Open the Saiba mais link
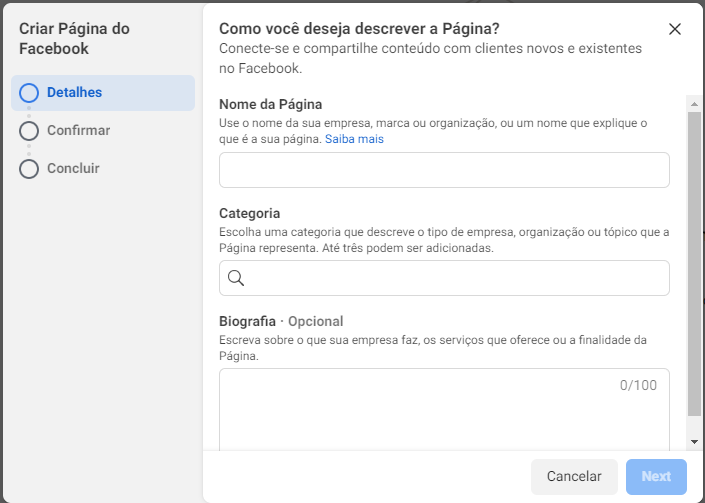Screen dimensions: 705x503 point(354,139)
